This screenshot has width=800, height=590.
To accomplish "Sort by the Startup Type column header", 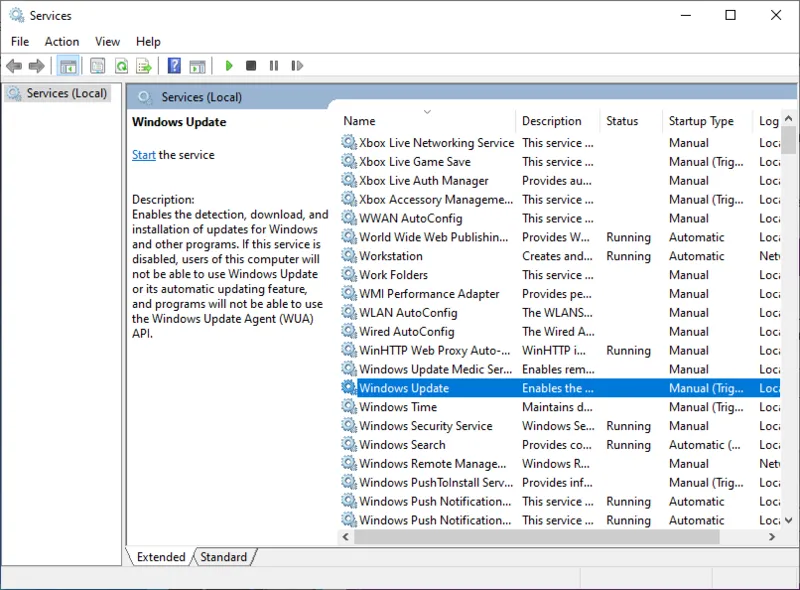I will click(701, 121).
